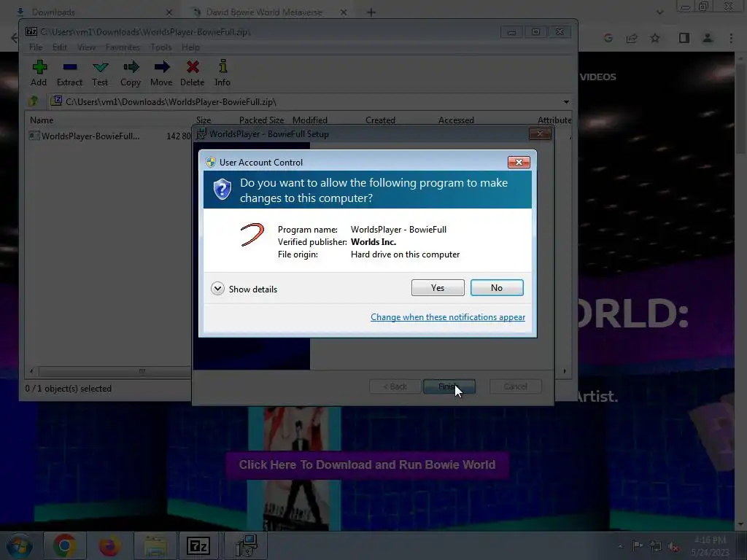The height and width of the screenshot is (560, 747).
Task: Open Tools menu in 7-Zip
Action: tap(161, 47)
